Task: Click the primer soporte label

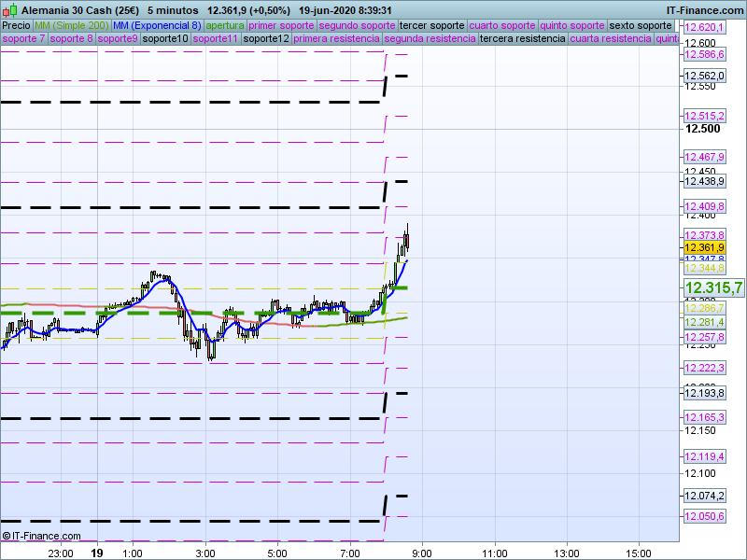Action: coord(282,26)
